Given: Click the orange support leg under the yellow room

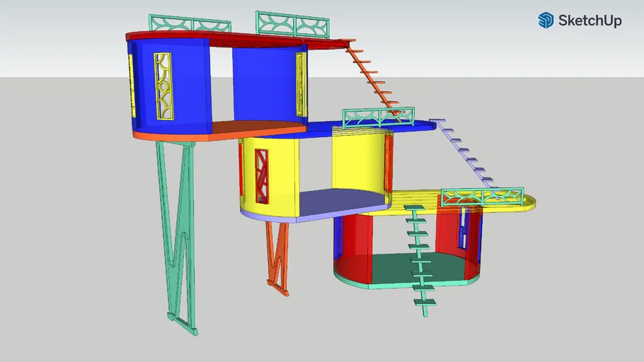Looking at the screenshot, I should click(277, 255).
